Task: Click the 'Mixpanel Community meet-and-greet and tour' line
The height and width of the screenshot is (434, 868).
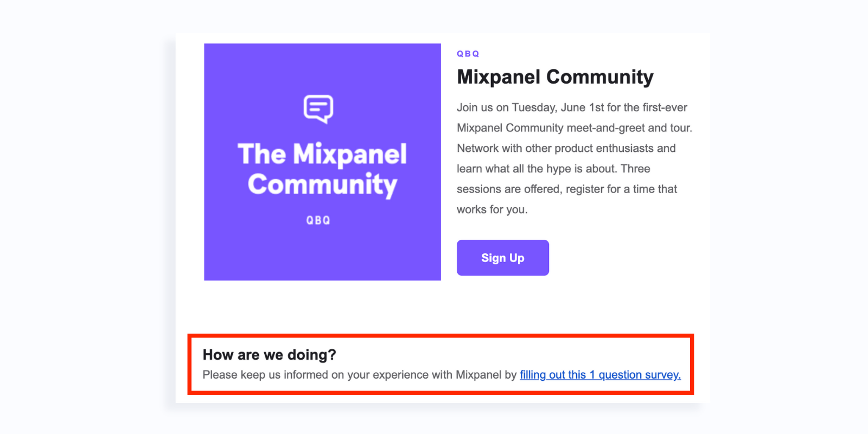Action: tap(575, 128)
